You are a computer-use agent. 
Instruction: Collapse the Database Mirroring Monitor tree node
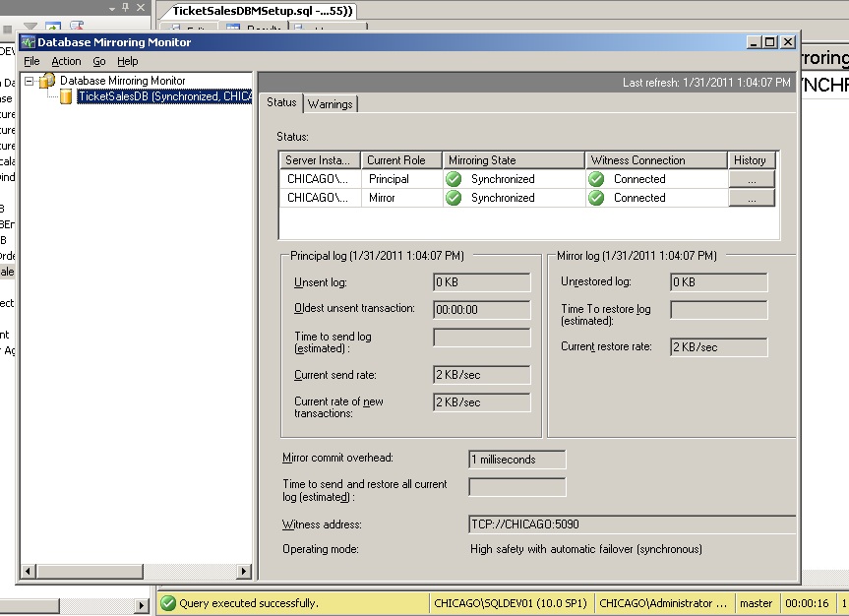coord(30,82)
